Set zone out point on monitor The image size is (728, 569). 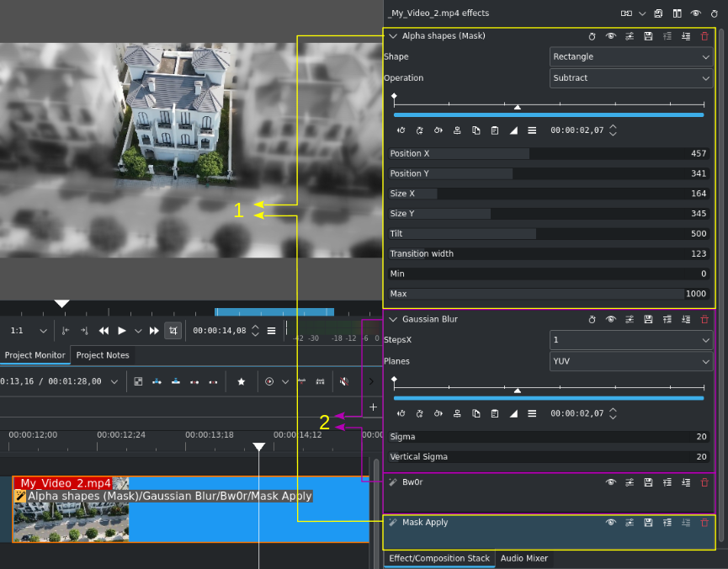tap(84, 331)
